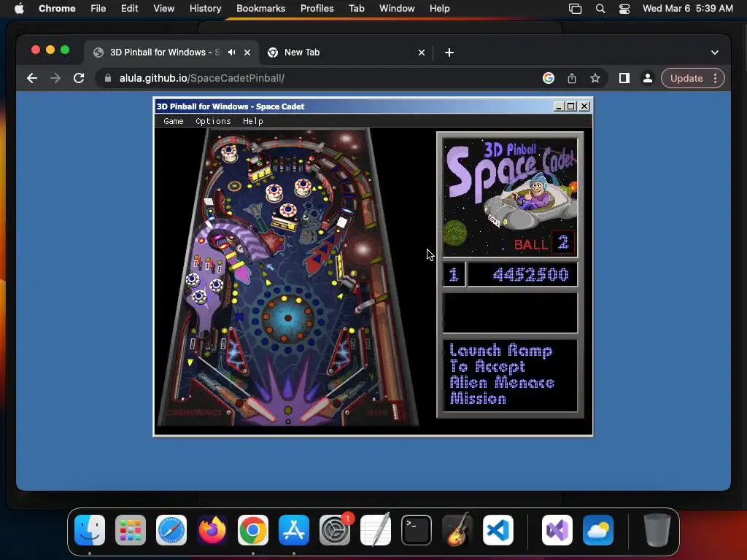Open the History menu
Viewport: 747px width, 560px height.
205,8
